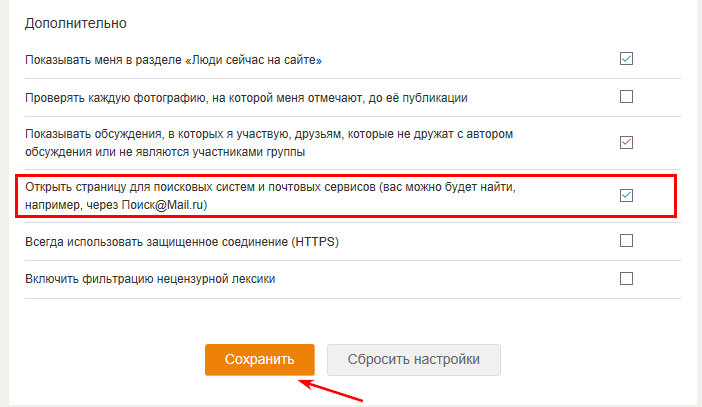The height and width of the screenshot is (407, 702).
Task: Click the orange Сохранить button
Action: pyautogui.click(x=260, y=359)
